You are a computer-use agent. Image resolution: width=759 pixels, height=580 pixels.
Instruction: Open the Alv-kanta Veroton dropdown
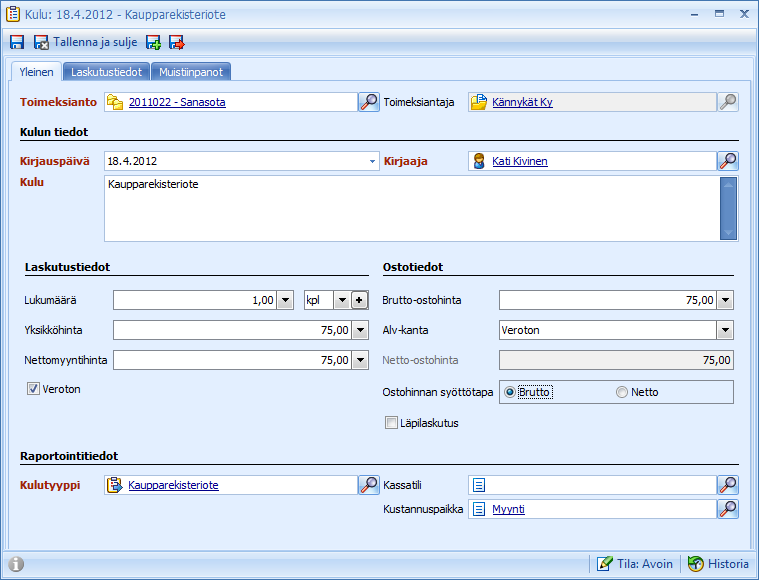[x=725, y=330]
